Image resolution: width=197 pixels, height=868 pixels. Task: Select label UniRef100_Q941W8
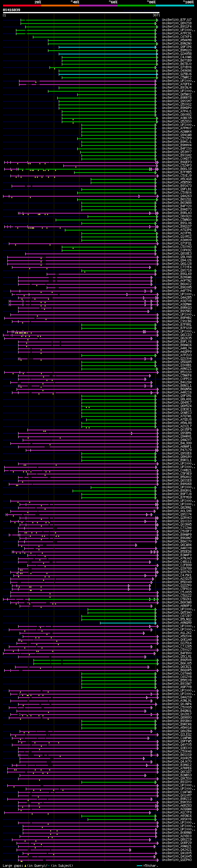[x=177, y=135]
